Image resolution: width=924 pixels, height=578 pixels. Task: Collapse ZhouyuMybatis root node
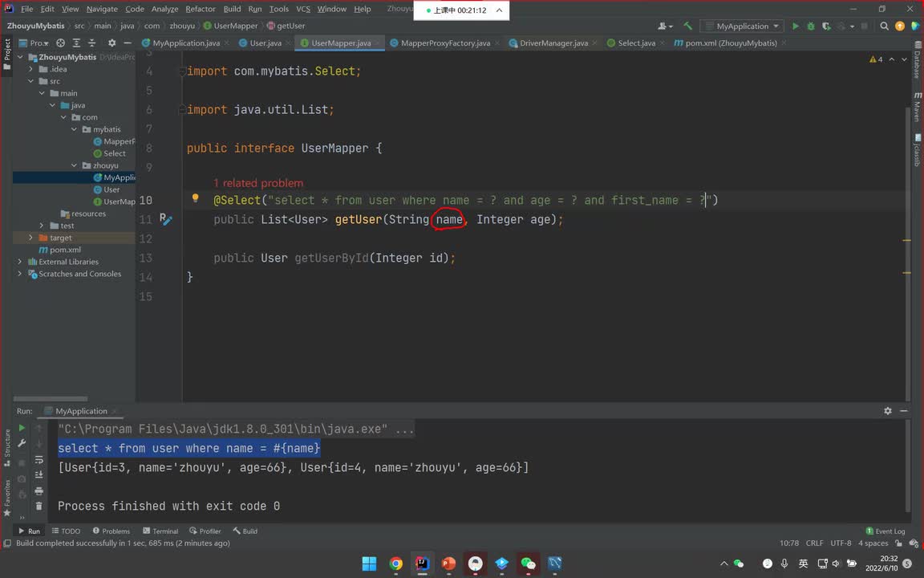pyautogui.click(x=21, y=57)
